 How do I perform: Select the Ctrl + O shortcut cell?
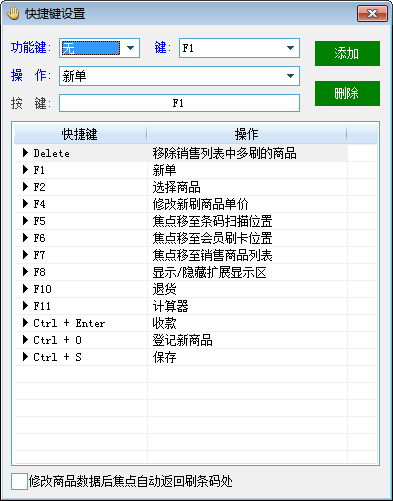(x=89, y=340)
